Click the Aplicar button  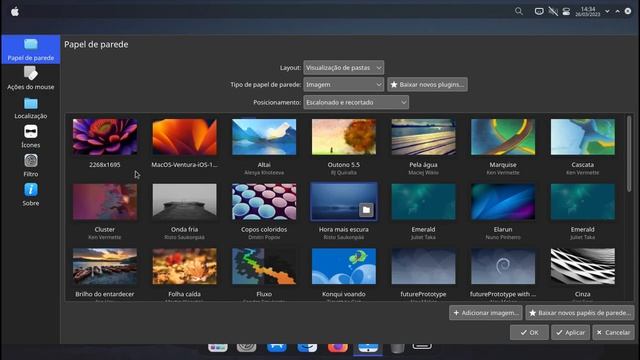coord(571,332)
